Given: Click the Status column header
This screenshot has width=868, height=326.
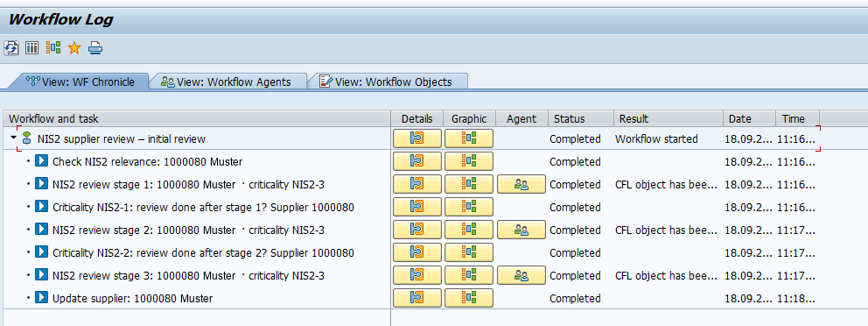Looking at the screenshot, I should [581, 118].
